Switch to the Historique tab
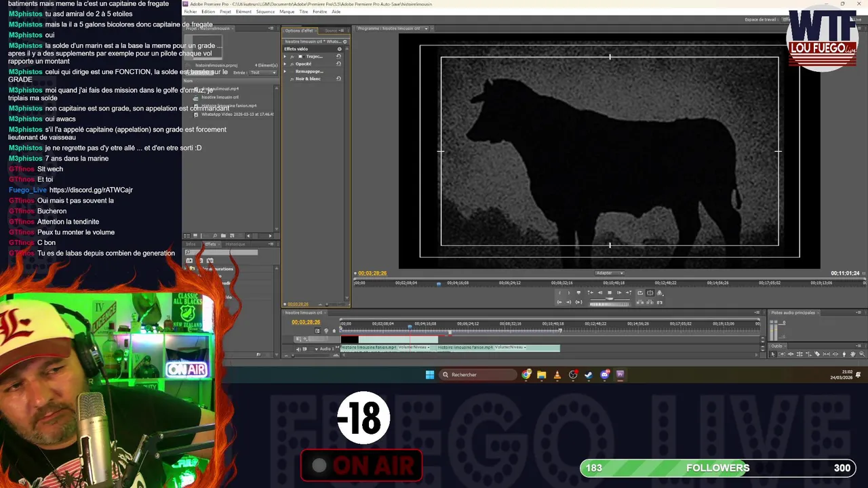The image size is (868, 488). pyautogui.click(x=235, y=244)
